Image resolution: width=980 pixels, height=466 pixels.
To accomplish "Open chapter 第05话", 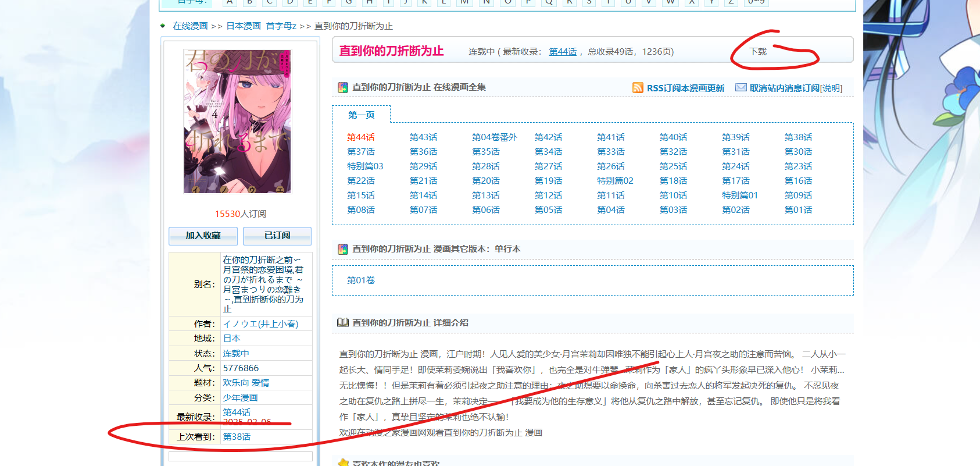I will (548, 210).
